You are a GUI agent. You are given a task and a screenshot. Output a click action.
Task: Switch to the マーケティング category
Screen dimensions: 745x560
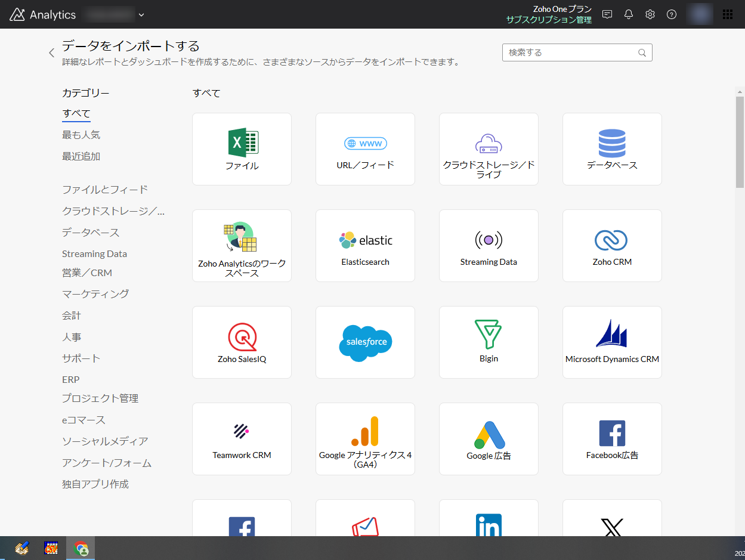95,294
